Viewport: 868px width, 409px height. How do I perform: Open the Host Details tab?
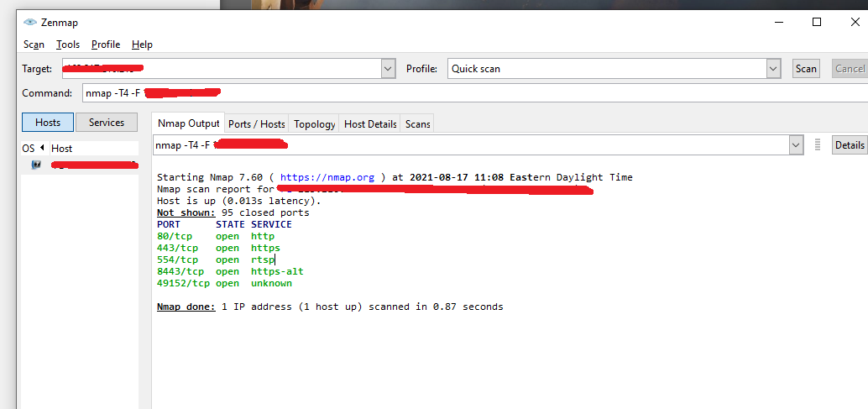[x=370, y=124]
